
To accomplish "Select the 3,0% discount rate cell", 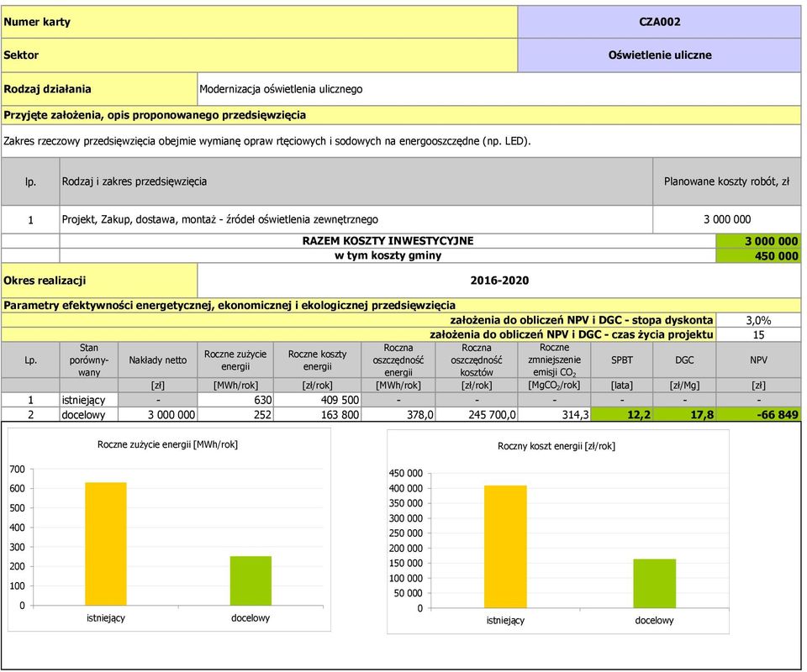I will point(758,320).
